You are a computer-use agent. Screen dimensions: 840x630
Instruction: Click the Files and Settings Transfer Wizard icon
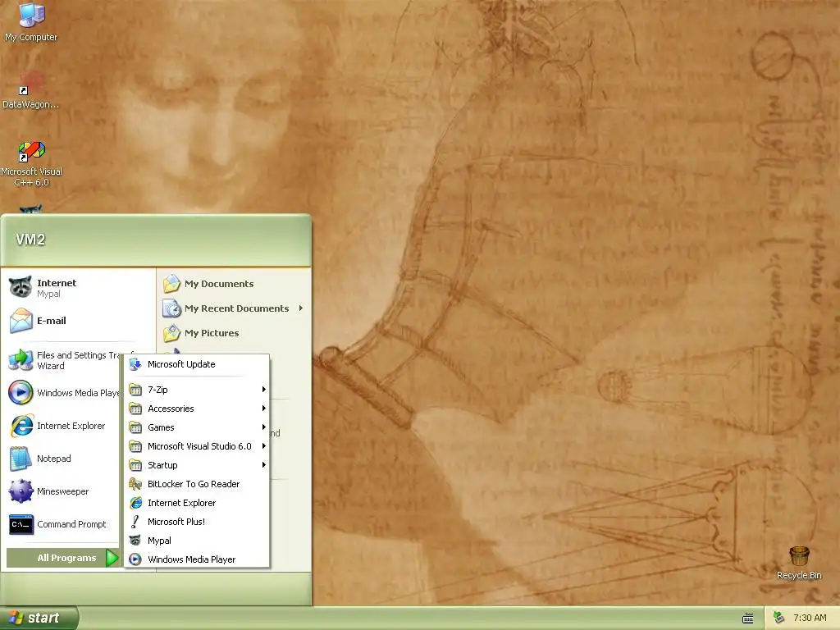(x=21, y=360)
